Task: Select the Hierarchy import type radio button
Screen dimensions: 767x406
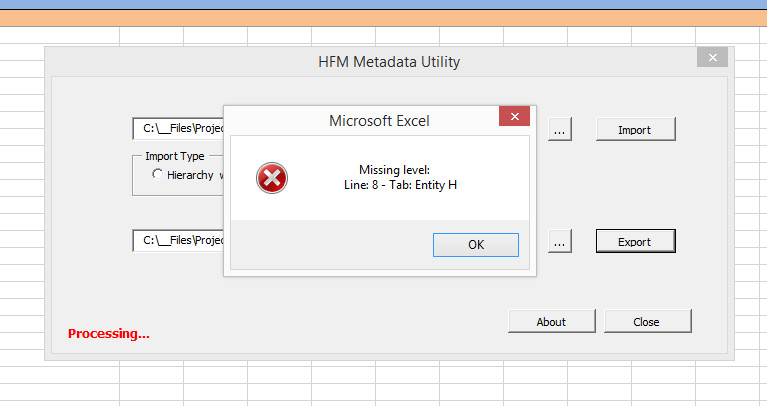Action: pyautogui.click(x=157, y=175)
